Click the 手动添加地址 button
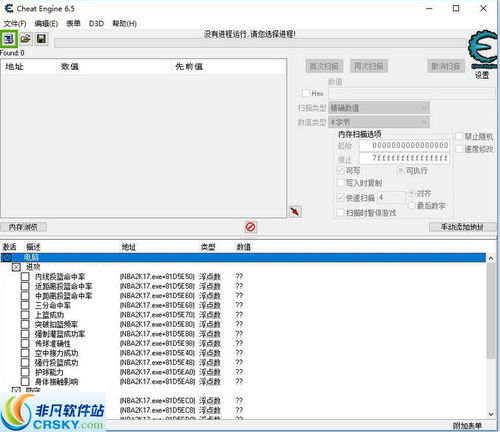Viewport: 500px width, 432px height. 462,227
